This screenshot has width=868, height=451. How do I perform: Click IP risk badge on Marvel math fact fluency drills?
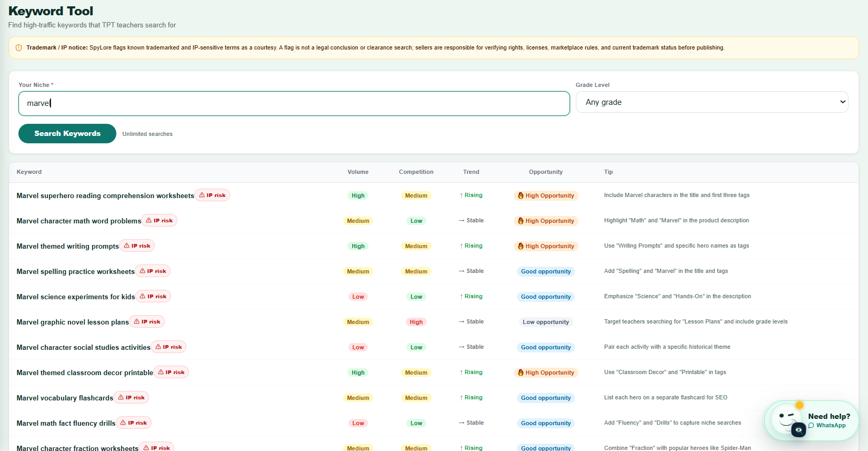(x=134, y=423)
